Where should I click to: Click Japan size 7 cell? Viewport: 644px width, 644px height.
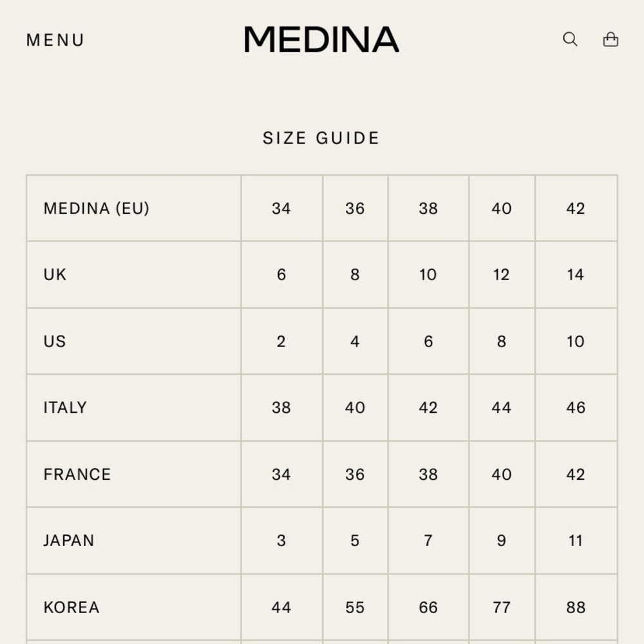pos(428,540)
